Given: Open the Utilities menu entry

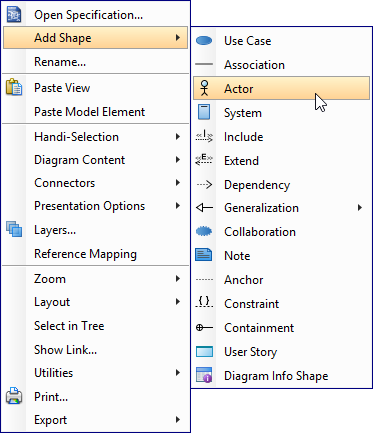Looking at the screenshot, I should coord(96,373).
